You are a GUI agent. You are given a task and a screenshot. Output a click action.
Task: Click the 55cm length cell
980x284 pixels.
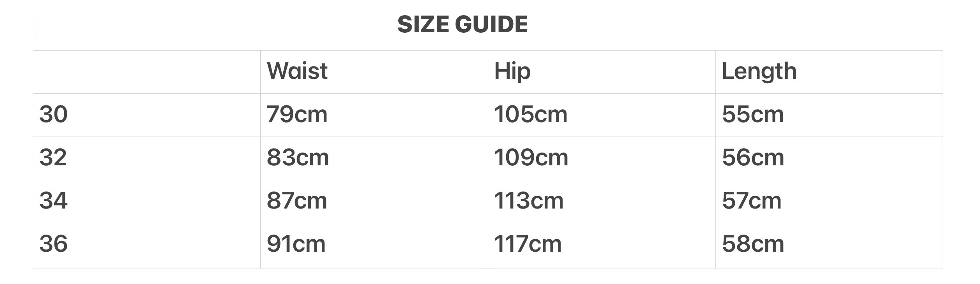753,114
